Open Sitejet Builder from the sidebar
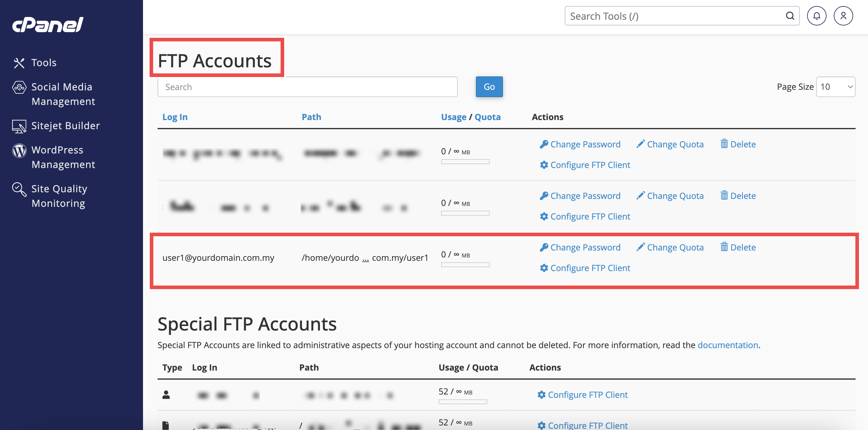The image size is (868, 430). pos(65,126)
